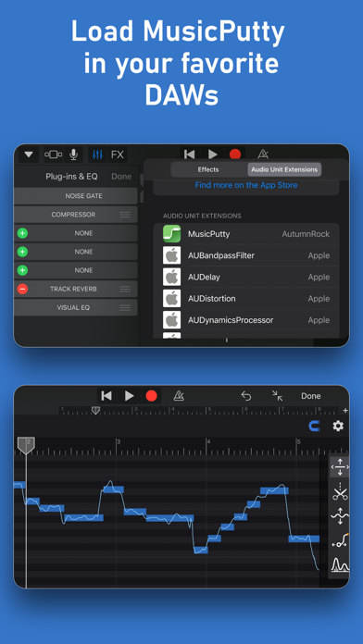Viewport: 363px width, 644px height.
Task: Select the pitch transition curve tool
Action: point(340,540)
